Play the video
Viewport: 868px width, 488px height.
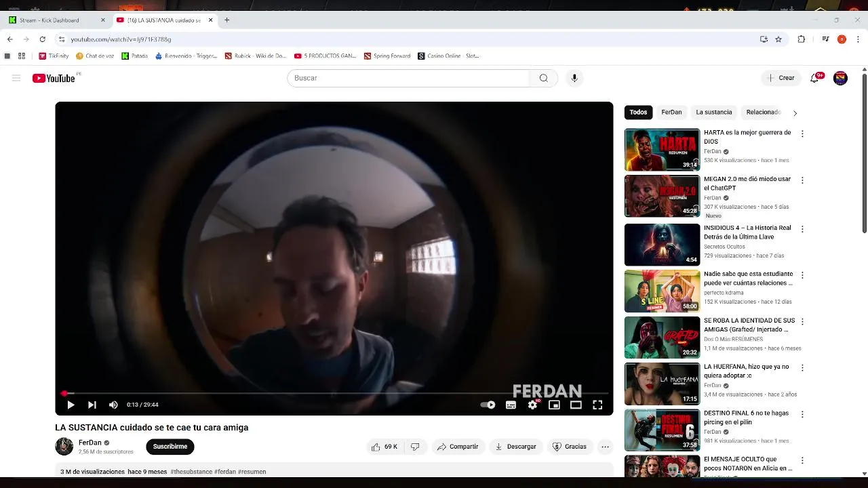coord(71,405)
